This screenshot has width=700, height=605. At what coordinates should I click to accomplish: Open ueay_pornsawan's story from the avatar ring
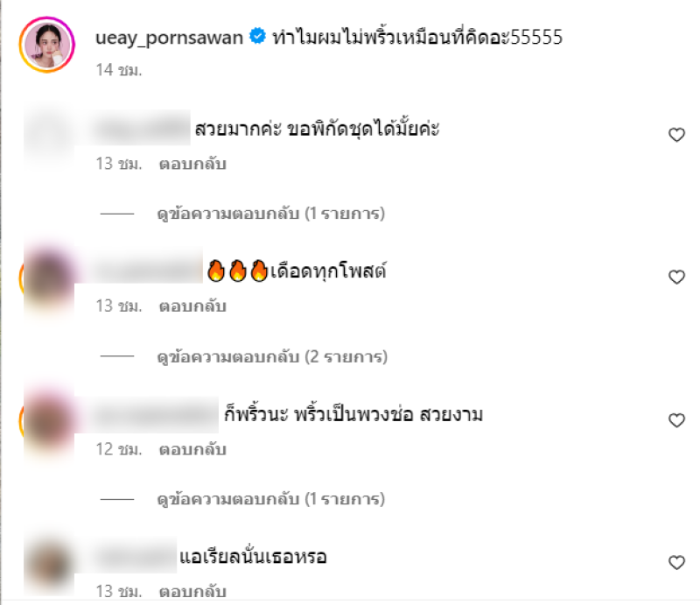[47, 45]
